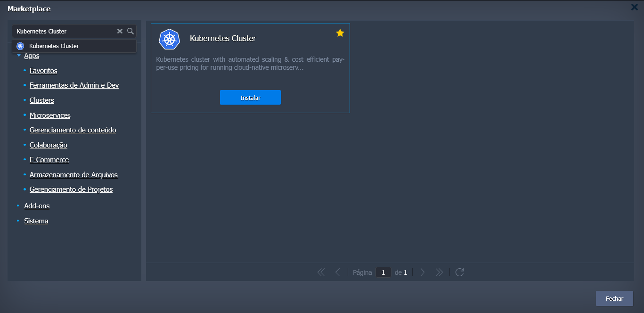The height and width of the screenshot is (313, 644).
Task: Go to previous page of results
Action: click(337, 272)
